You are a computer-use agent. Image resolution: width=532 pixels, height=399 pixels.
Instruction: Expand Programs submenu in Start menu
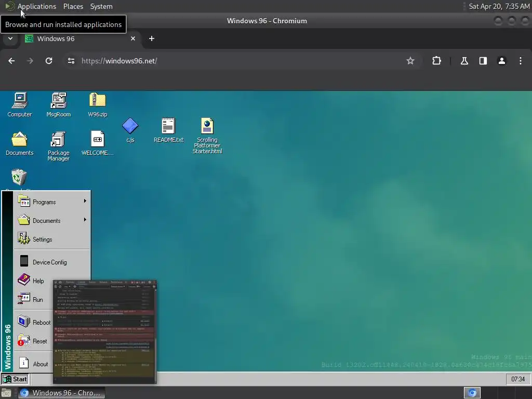(52, 202)
